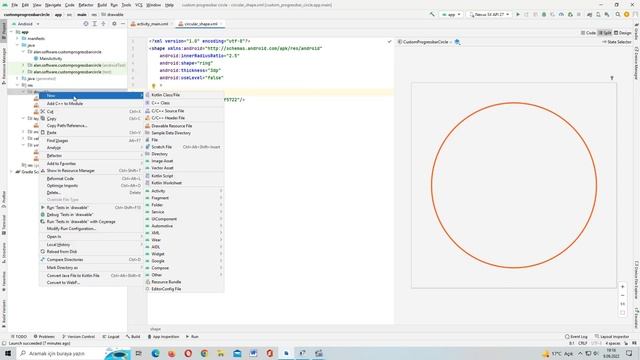The height and width of the screenshot is (360, 640).
Task: Toggle the Project tool window side tab
Action: [4, 31]
